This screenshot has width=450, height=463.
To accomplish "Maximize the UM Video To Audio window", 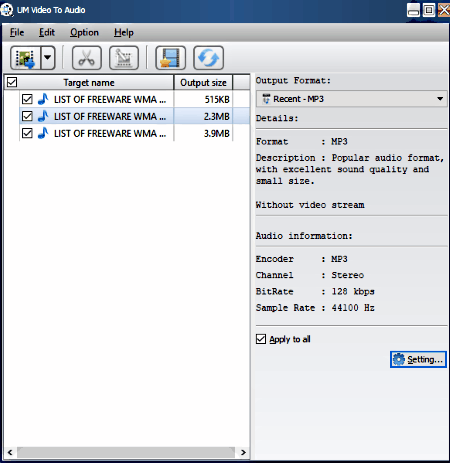I will click(429, 10).
